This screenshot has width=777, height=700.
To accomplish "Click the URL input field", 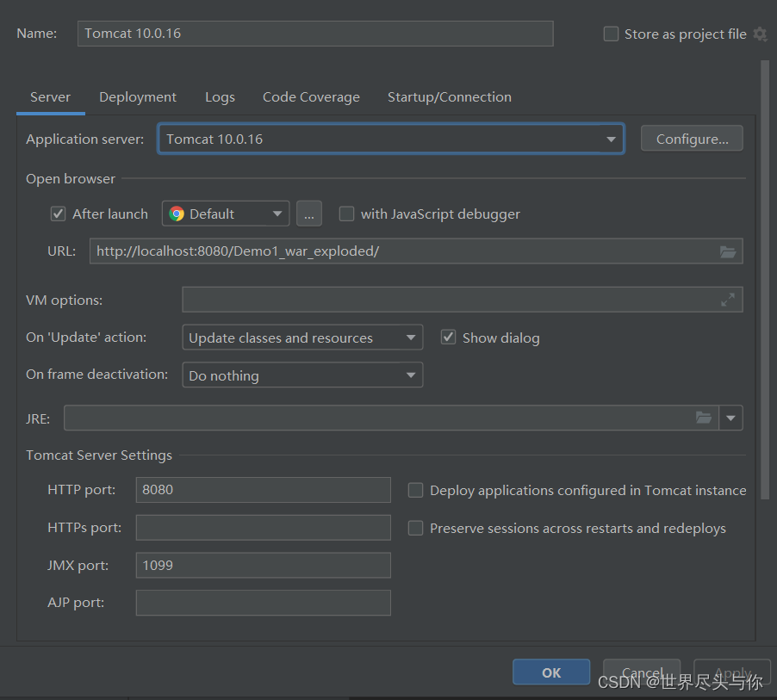I will [416, 251].
